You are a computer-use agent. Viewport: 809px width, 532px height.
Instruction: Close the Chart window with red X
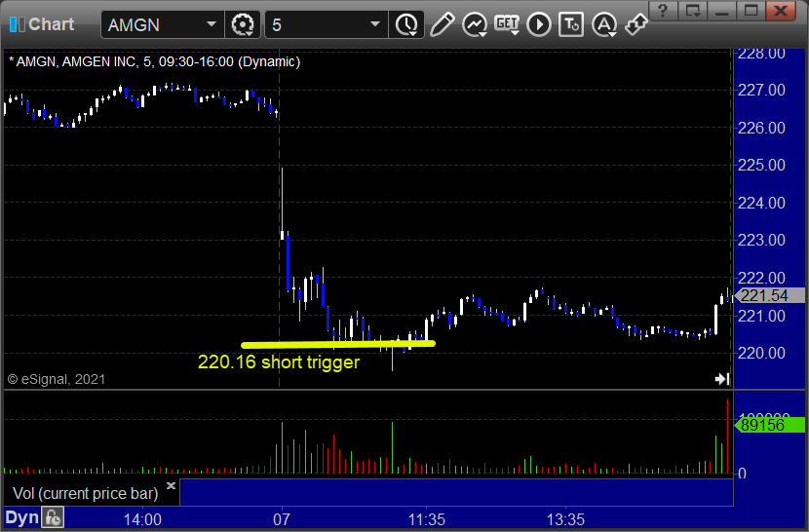coord(781,11)
